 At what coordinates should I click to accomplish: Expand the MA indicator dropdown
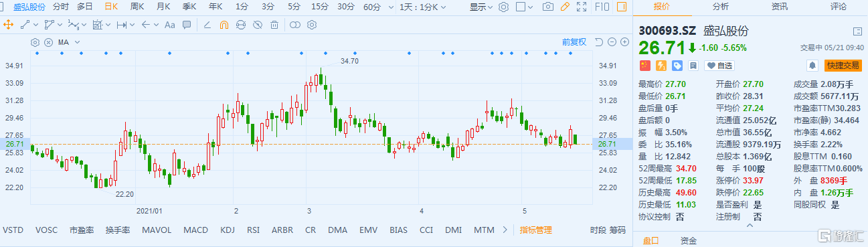click(77, 42)
